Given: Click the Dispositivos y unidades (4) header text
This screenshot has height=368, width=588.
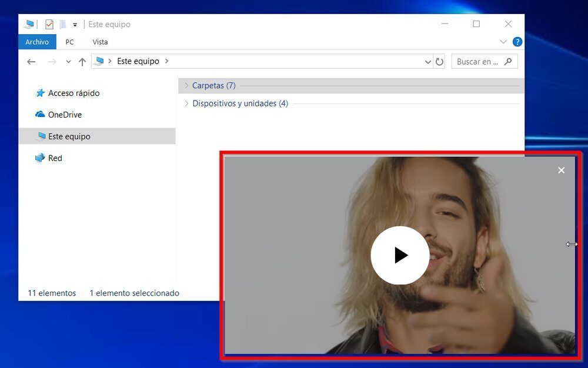Looking at the screenshot, I should [240, 103].
